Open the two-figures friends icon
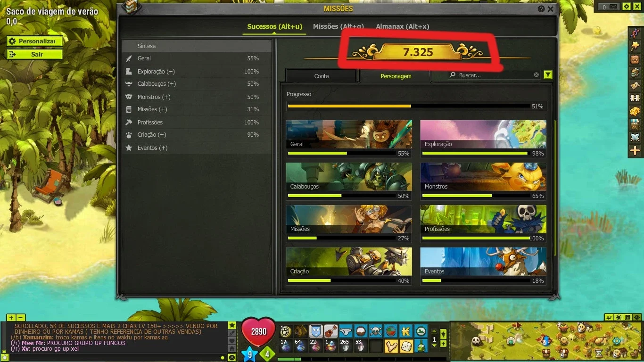The height and width of the screenshot is (362, 644). pyautogui.click(x=635, y=98)
